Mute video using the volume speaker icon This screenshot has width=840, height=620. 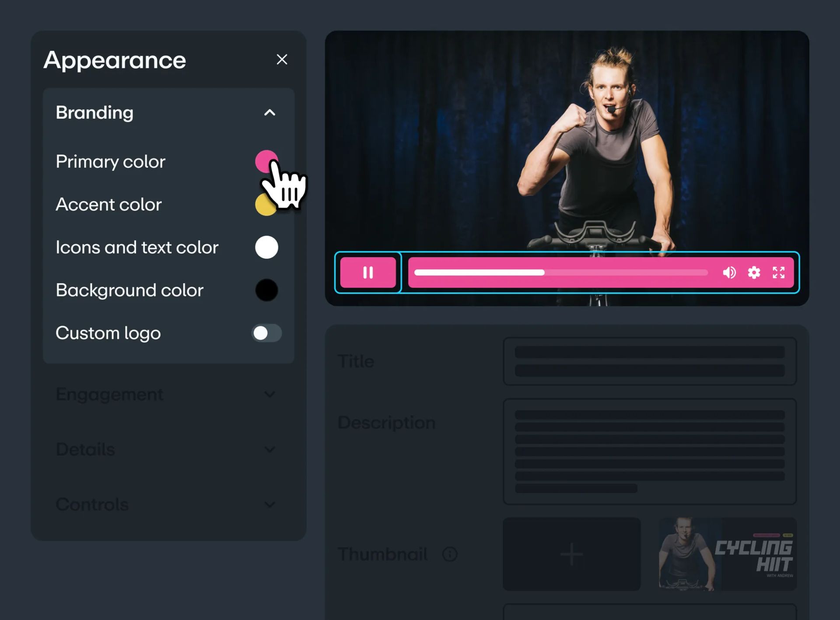[729, 273]
